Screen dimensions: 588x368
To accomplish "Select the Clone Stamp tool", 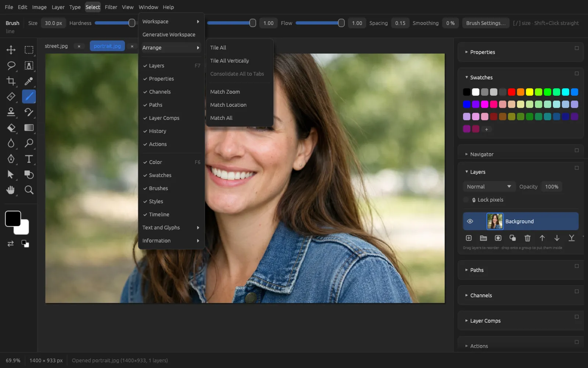I will coord(11,112).
